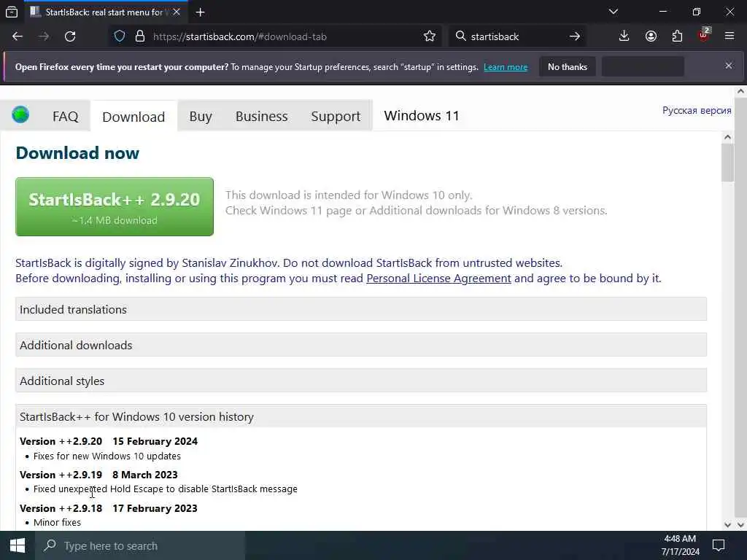747x560 pixels.
Task: Click the No thanks button
Action: pyautogui.click(x=568, y=66)
